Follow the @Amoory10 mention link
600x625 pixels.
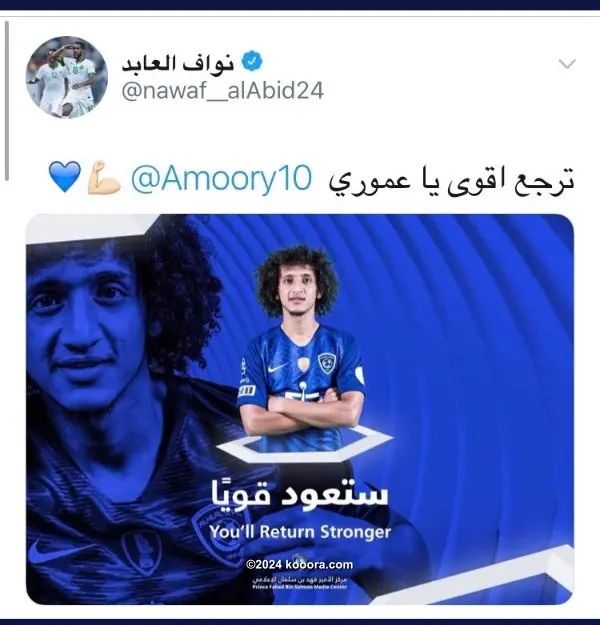pyautogui.click(x=221, y=179)
